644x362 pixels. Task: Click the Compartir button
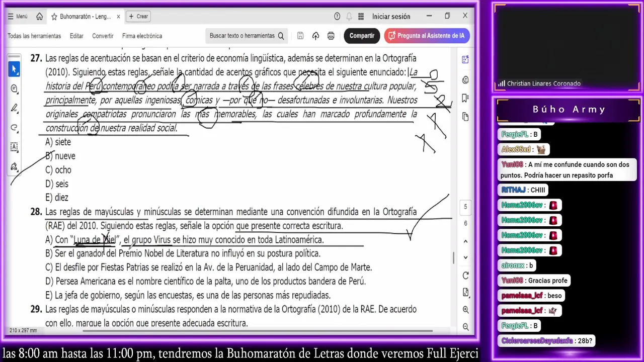point(362,36)
